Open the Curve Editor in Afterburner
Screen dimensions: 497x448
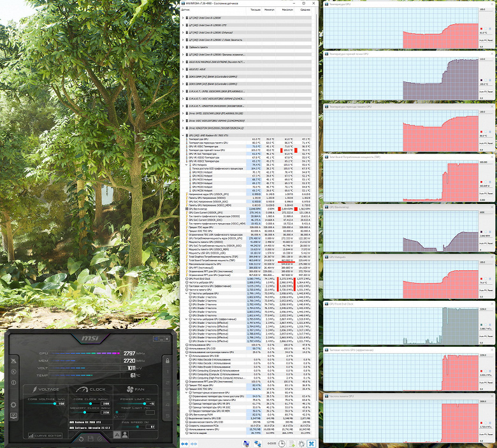click(x=45, y=436)
